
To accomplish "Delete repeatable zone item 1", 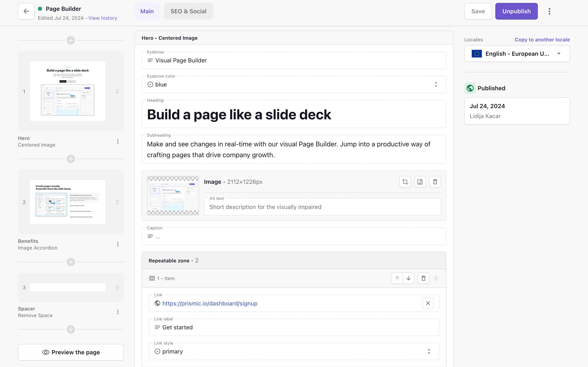I will click(x=423, y=278).
